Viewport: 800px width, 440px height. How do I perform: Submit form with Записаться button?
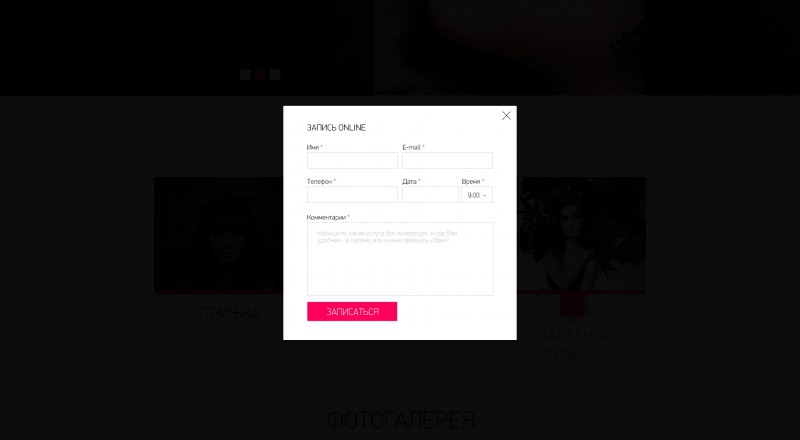click(352, 311)
